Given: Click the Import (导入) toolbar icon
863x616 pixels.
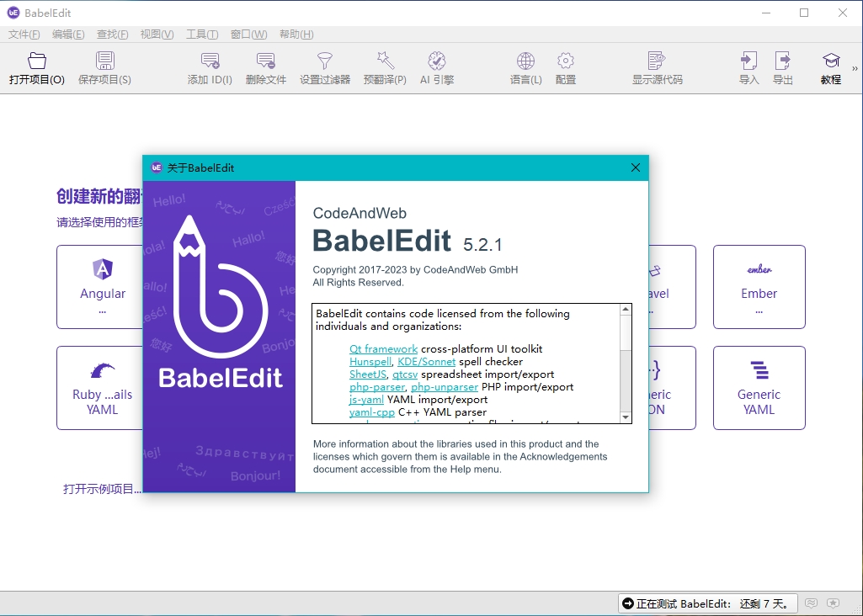Looking at the screenshot, I should point(748,61).
